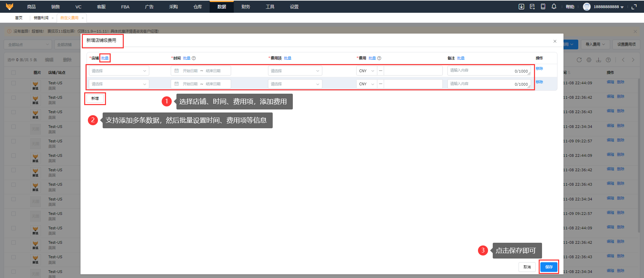644x278 pixels.
Task: Click the question mark icon in the background table toolbar
Action: coord(608,60)
